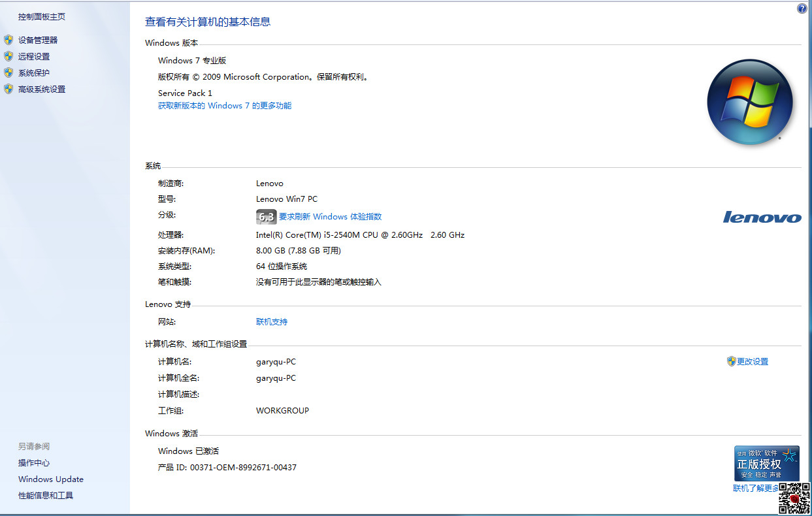Go to 控制面板主页 (Control Panel Home)
The image size is (812, 516).
pyautogui.click(x=42, y=17)
